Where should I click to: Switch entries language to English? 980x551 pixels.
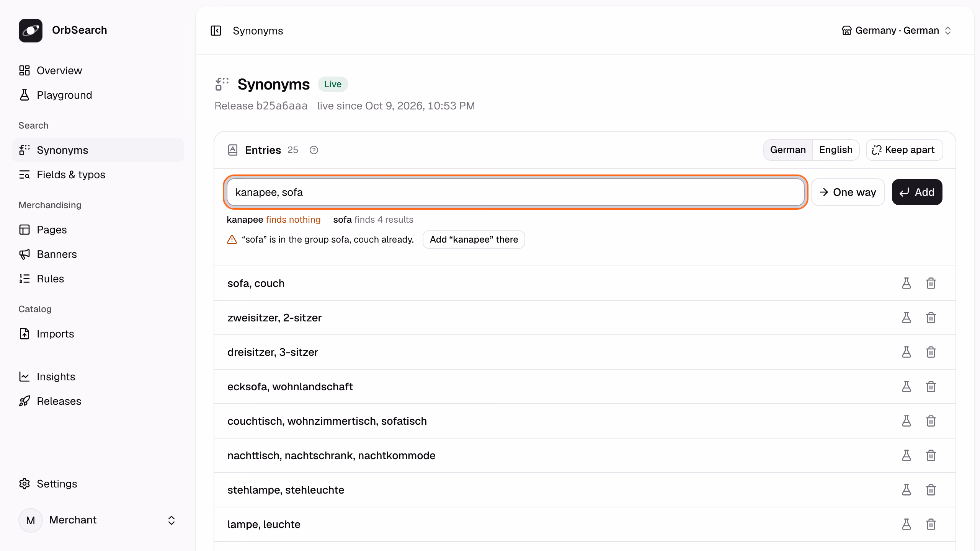(x=836, y=150)
